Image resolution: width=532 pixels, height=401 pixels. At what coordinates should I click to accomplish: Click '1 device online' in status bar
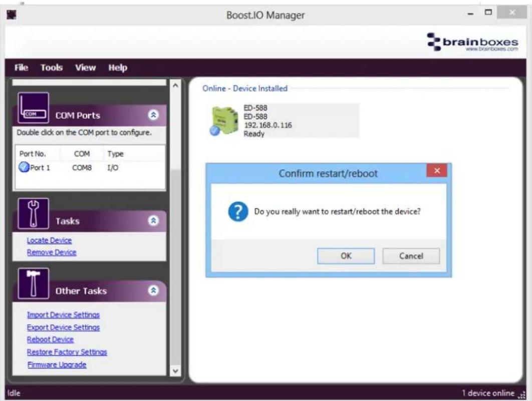click(x=488, y=393)
